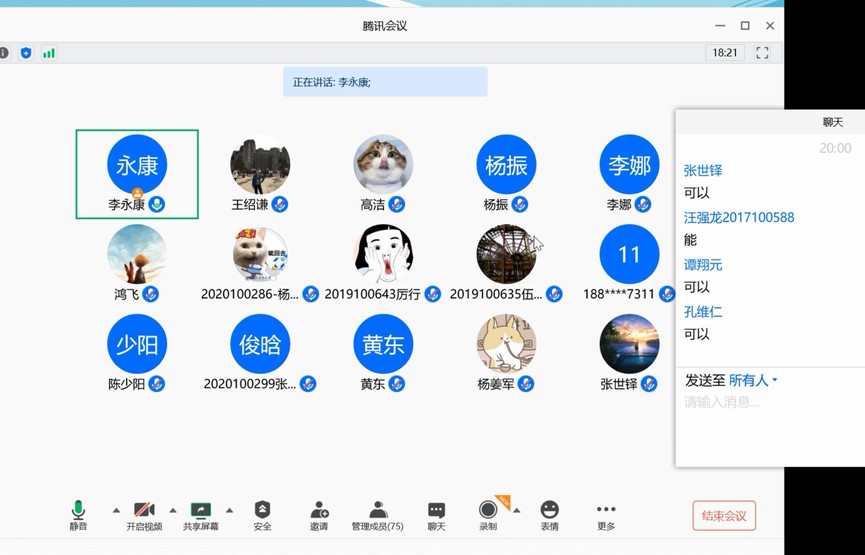Open the 表情 emoji reactions icon
Screen dimensions: 865x555
click(x=549, y=510)
